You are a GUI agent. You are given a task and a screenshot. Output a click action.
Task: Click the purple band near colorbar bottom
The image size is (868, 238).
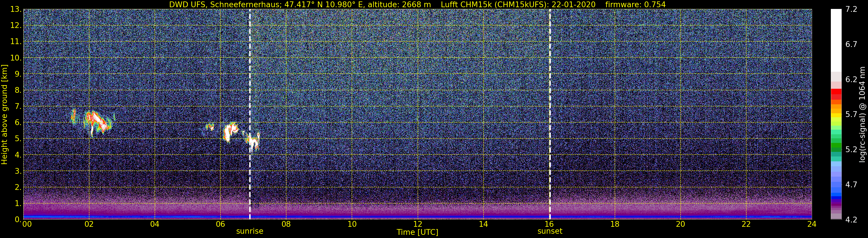point(836,204)
